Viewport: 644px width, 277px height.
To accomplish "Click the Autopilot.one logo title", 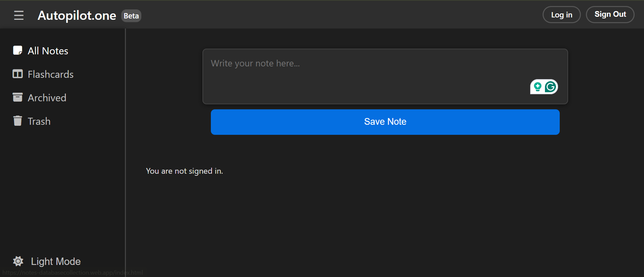I will pos(77,15).
